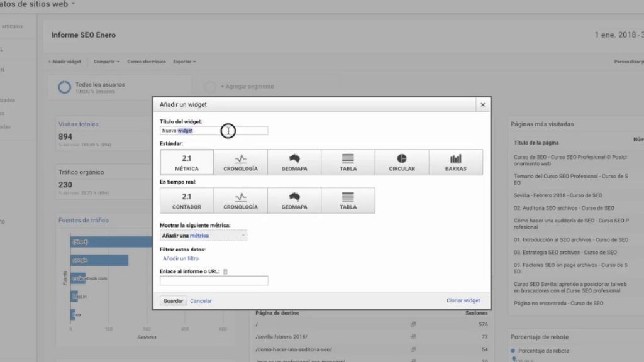Select the standard Métrica widget type
644x362 pixels.
pyautogui.click(x=187, y=162)
